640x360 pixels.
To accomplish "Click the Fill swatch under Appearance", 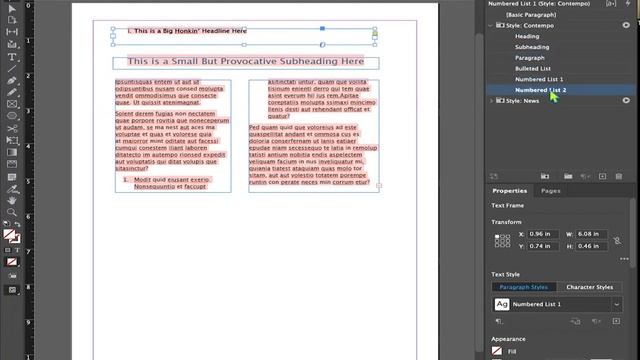I will tap(497, 351).
